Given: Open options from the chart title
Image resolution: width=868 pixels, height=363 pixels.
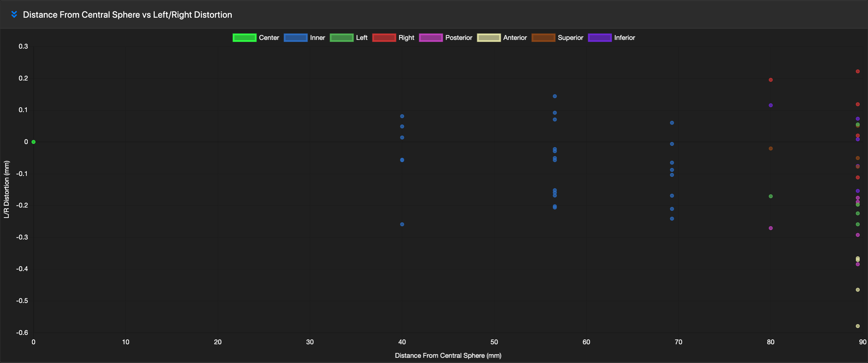Looking at the screenshot, I should pos(127,15).
